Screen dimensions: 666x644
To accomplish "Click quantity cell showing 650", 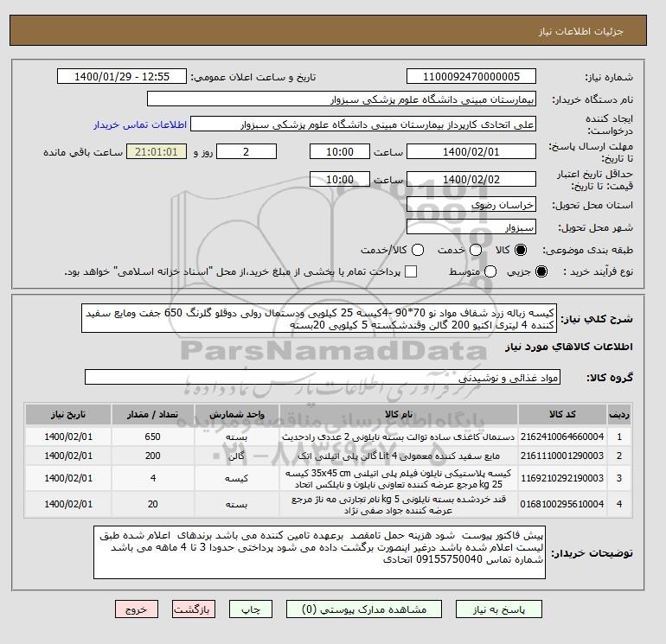I will tap(153, 437).
